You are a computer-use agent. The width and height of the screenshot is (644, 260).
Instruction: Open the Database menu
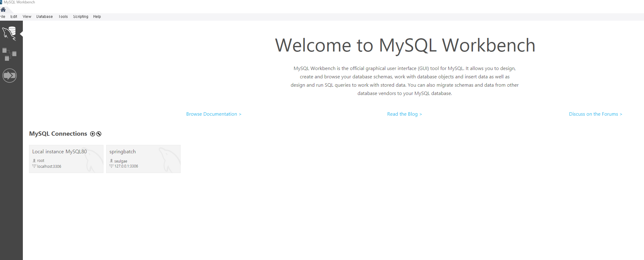[44, 17]
